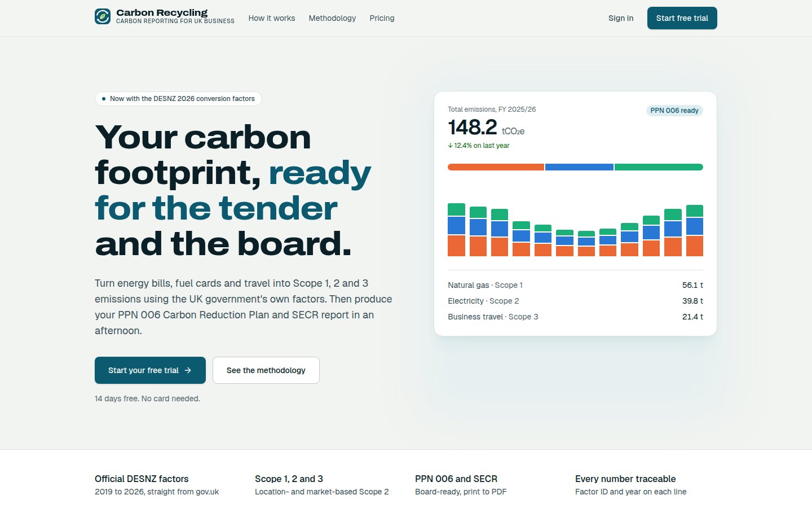Image resolution: width=812 pixels, height=508 pixels.
Task: Click the Sign in link
Action: click(x=621, y=18)
